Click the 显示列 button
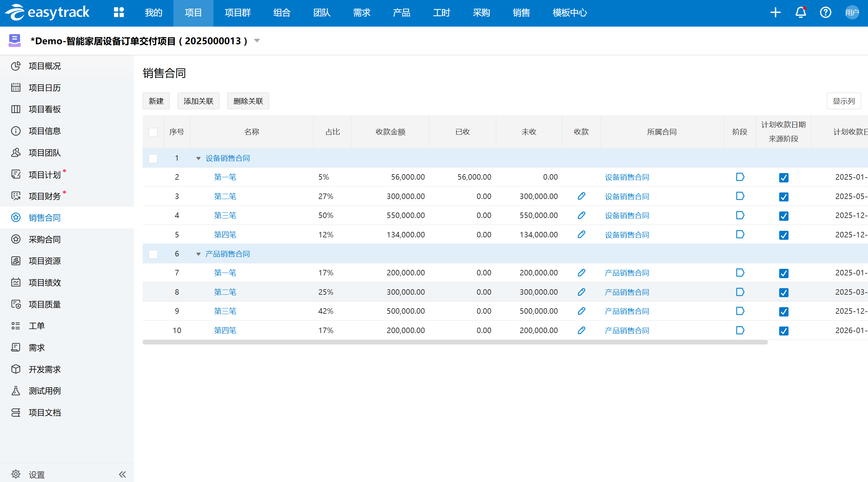Viewport: 868px width, 482px height. (843, 101)
